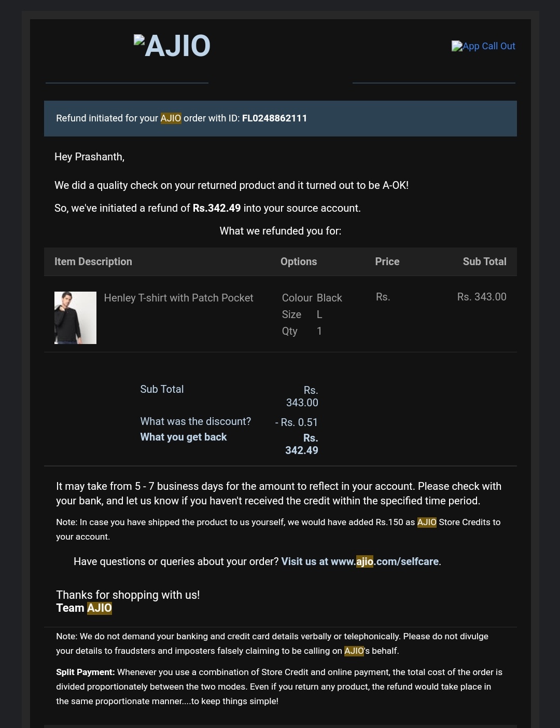
Task: Click the Henley T-shirt with Patch Pocket name
Action: click(178, 298)
